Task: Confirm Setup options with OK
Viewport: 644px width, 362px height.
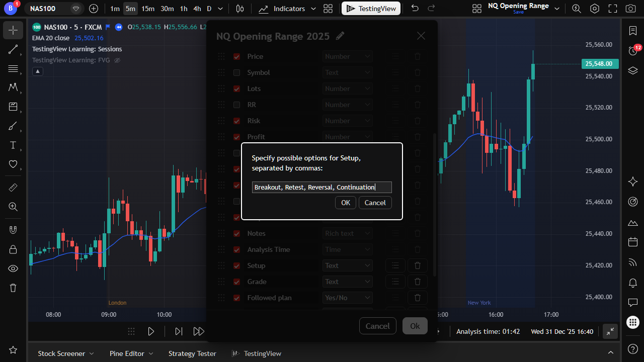Action: pos(346,203)
